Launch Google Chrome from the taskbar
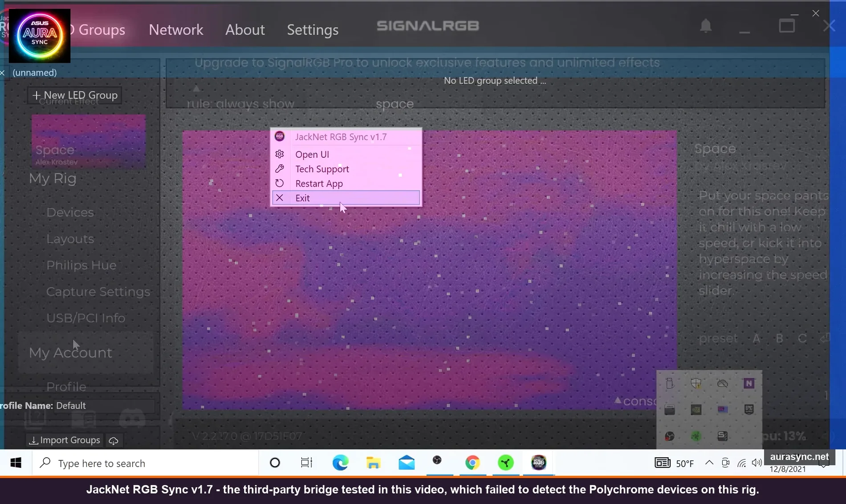 pyautogui.click(x=473, y=463)
